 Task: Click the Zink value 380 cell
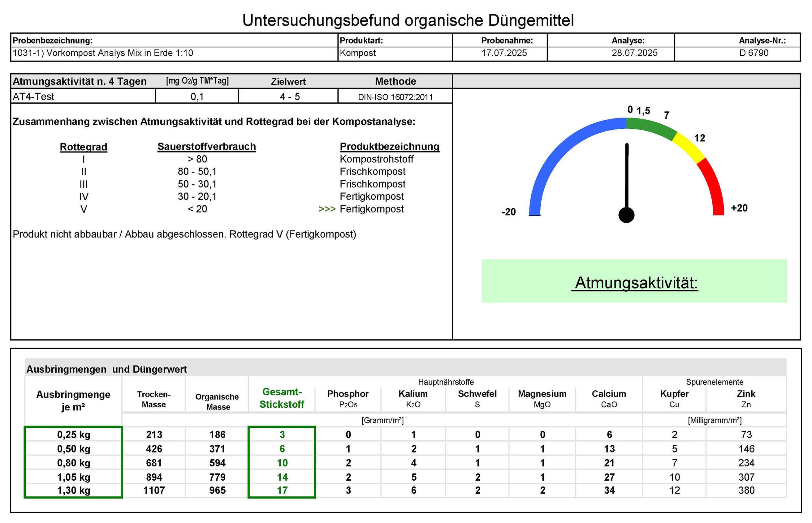tap(746, 491)
